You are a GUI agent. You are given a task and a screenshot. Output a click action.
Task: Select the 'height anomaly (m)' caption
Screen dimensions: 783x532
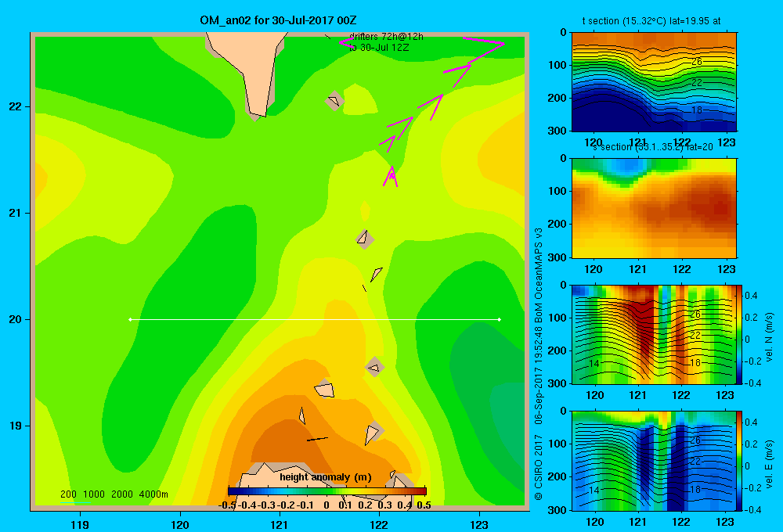point(326,477)
